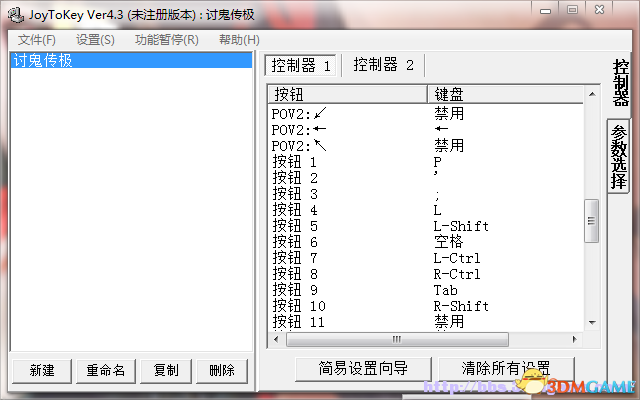Open the 设置(S) menu
Screen dimensions: 640x400
96,40
